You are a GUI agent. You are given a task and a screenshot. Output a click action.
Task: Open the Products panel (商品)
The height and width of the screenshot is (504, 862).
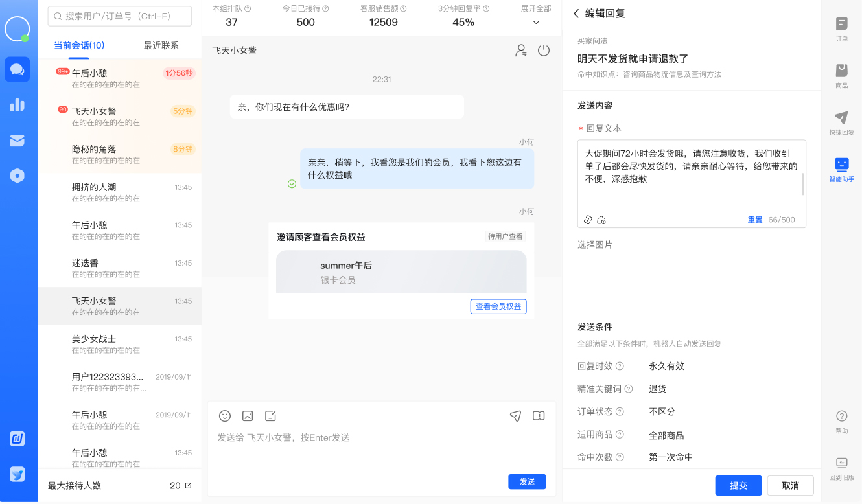841,76
